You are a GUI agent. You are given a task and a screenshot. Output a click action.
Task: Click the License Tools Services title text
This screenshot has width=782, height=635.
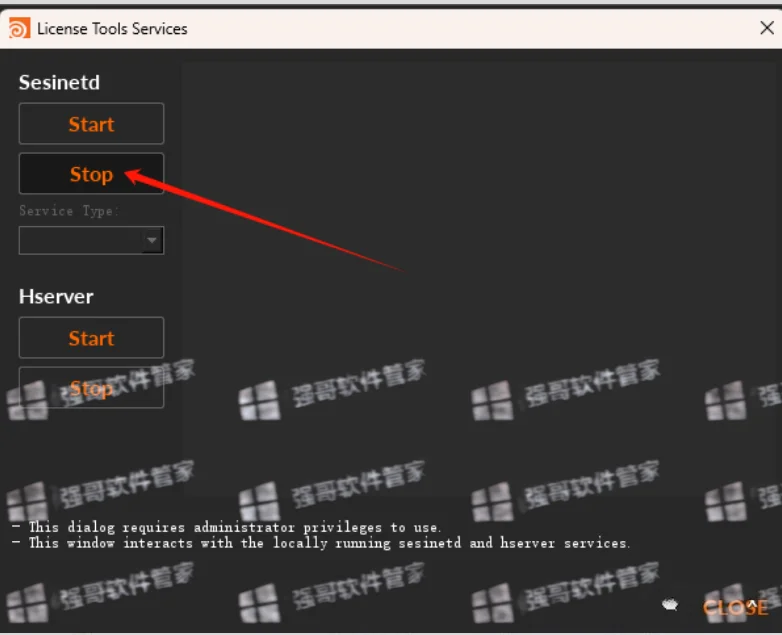click(112, 29)
